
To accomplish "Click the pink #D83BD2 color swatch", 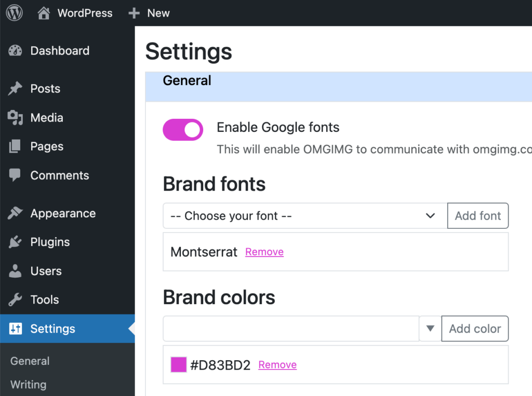I will click(179, 364).
